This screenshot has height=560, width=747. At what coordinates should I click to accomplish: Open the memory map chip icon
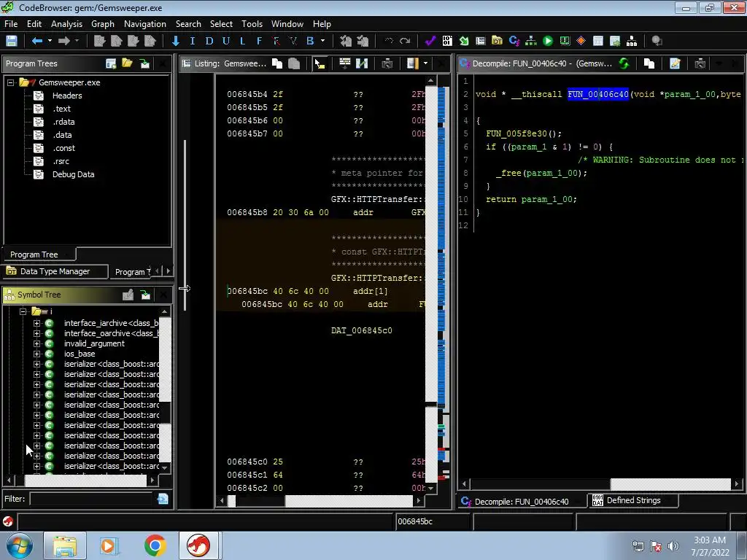pos(565,41)
